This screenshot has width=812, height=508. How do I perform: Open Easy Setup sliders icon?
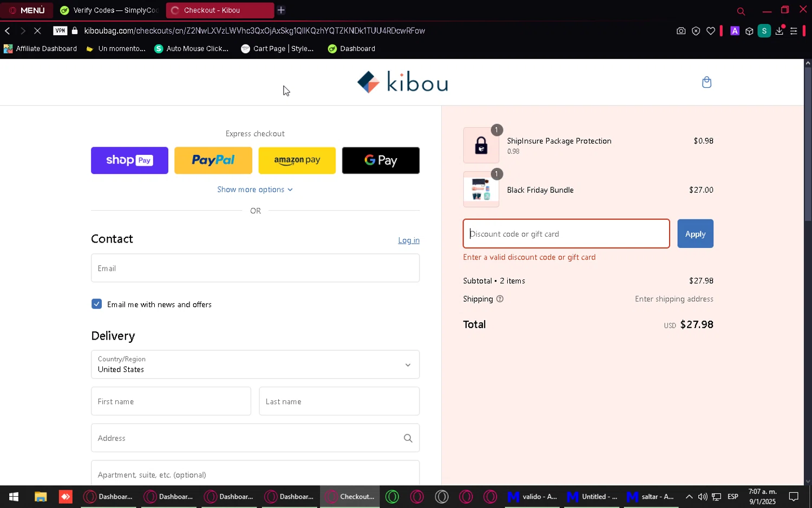pyautogui.click(x=794, y=31)
